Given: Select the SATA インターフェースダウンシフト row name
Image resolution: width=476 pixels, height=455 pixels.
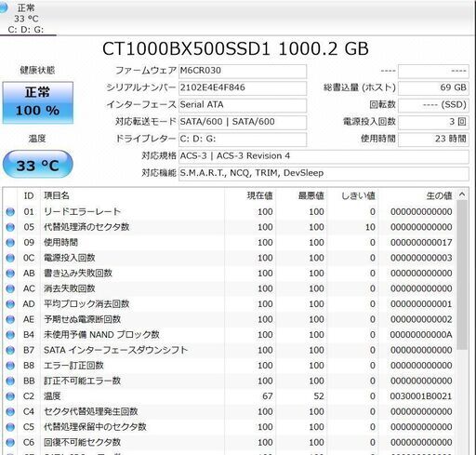Looking at the screenshot, I should point(115,350).
